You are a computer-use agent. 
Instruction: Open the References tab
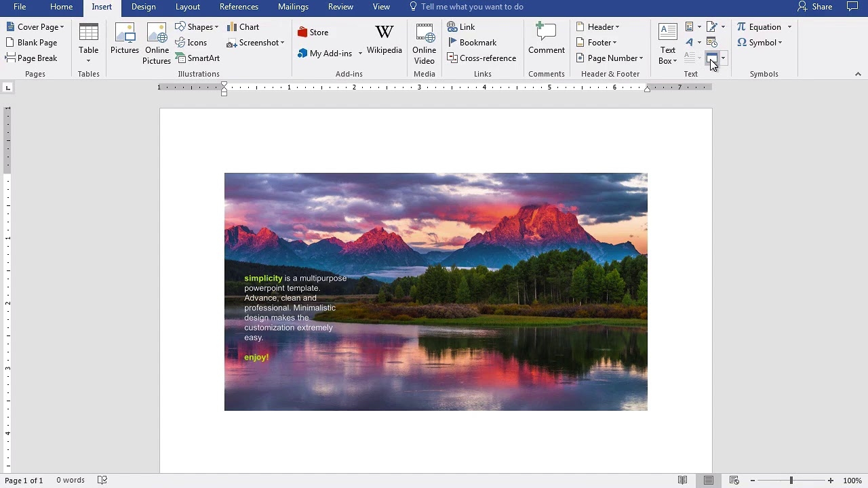click(x=239, y=7)
